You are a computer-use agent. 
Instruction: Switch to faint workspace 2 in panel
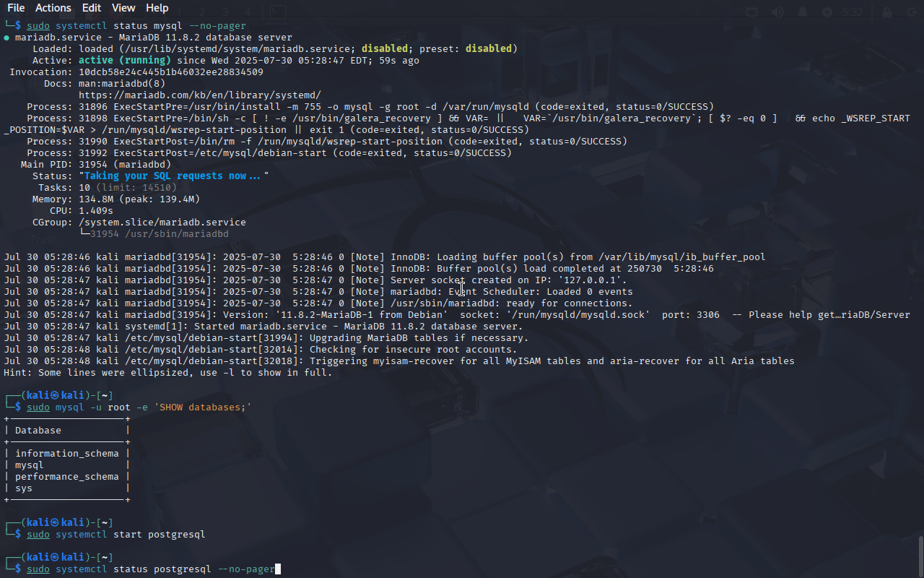click(x=202, y=12)
